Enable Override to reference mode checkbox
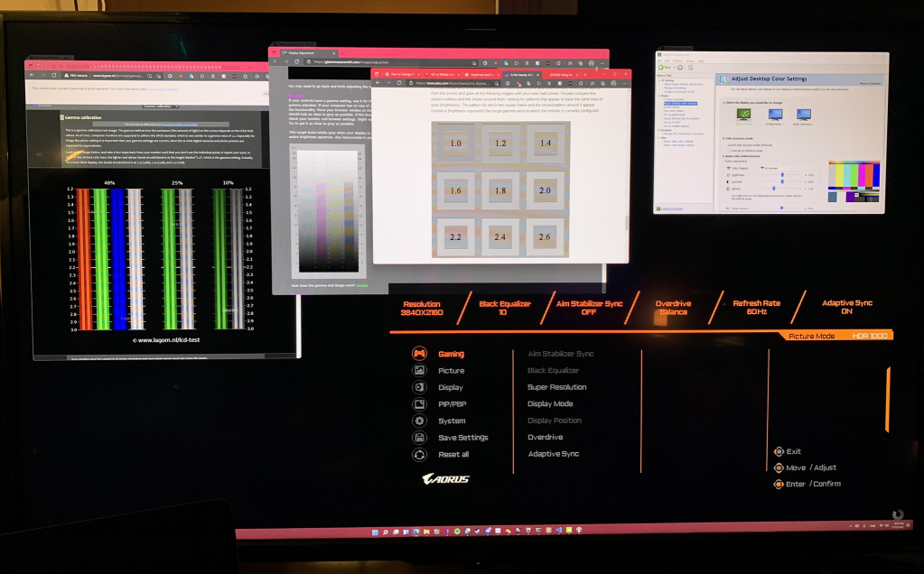This screenshot has width=924, height=574. 727,150
